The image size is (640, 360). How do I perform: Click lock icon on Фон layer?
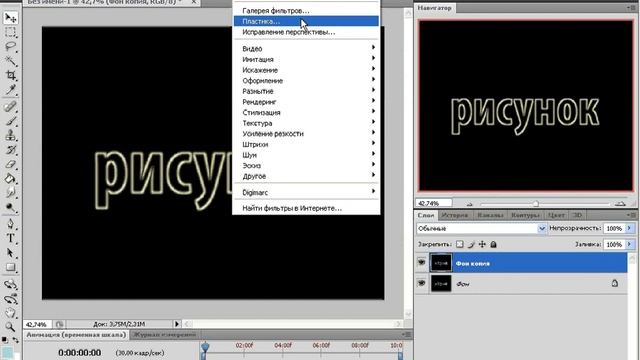615,283
